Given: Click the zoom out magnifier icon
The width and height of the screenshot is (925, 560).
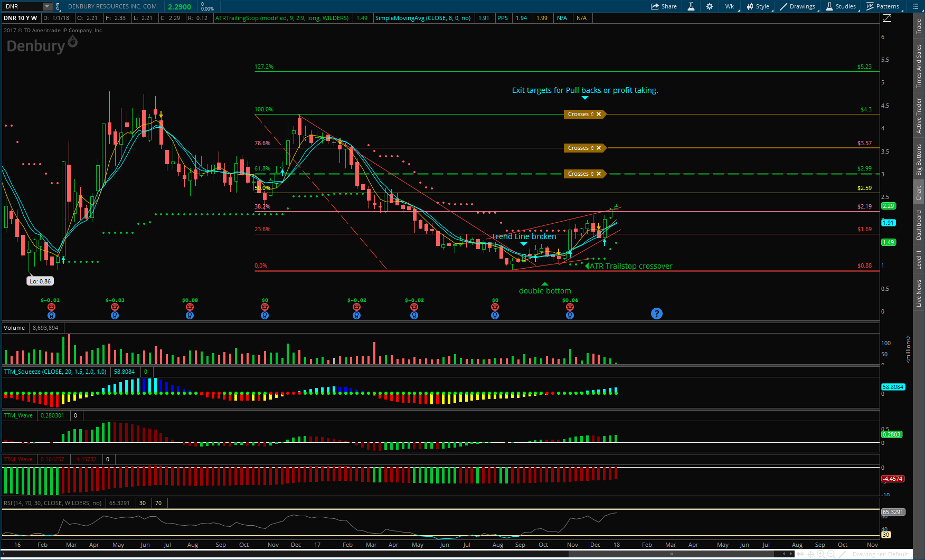Looking at the screenshot, I should [x=832, y=554].
